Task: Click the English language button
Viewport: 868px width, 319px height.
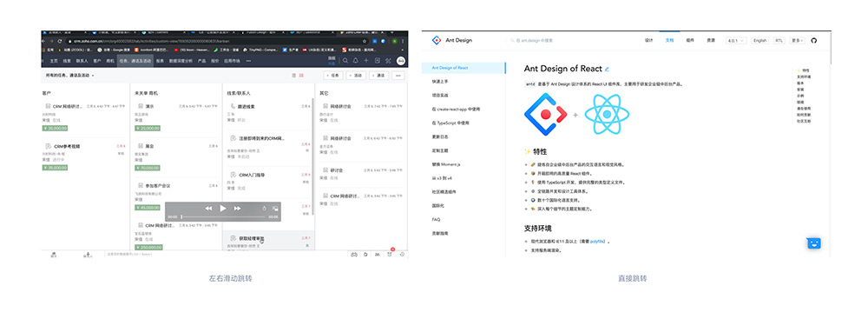Action: (760, 41)
